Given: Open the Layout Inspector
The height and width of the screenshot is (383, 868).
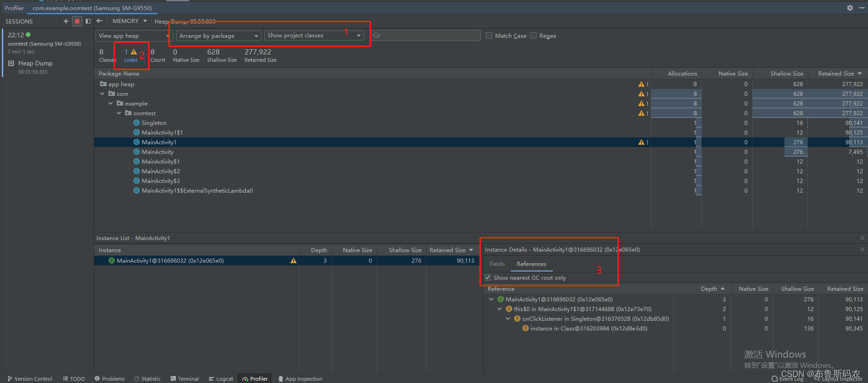Looking at the screenshot, I should coord(838,379).
